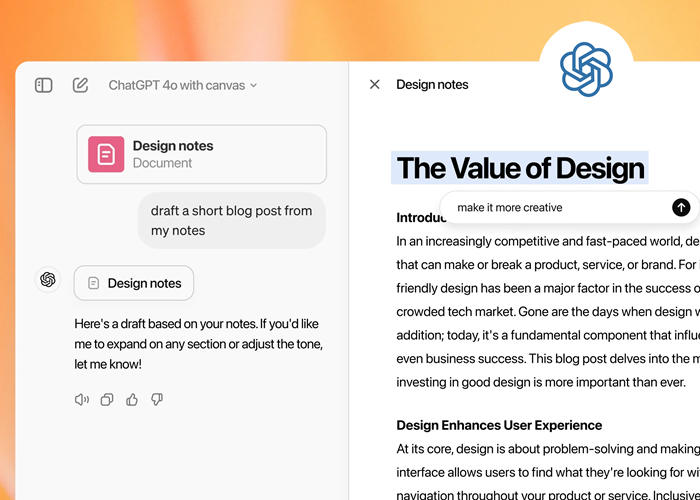Open ChatGPT 4o with canvas model dropdown
The image size is (700, 500).
tap(183, 85)
